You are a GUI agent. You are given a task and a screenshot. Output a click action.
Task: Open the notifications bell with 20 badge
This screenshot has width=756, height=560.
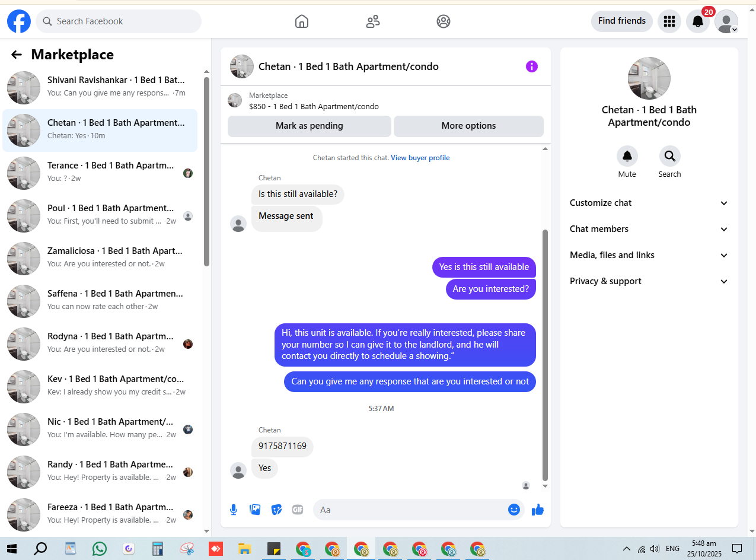click(x=698, y=21)
